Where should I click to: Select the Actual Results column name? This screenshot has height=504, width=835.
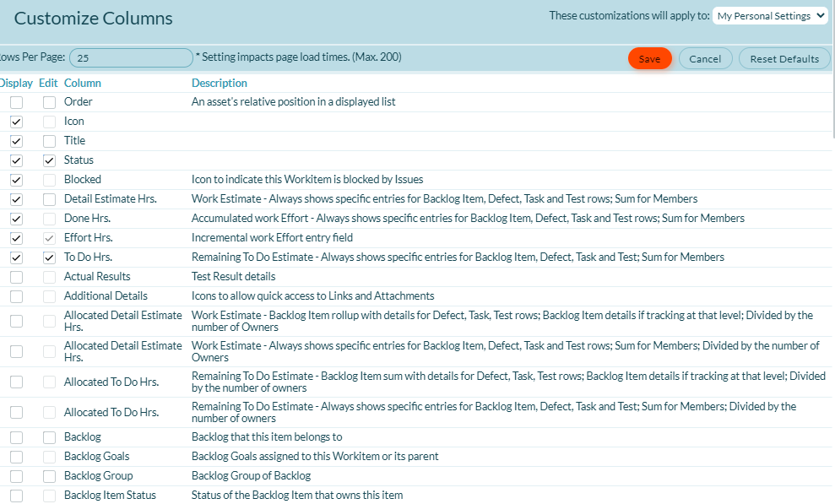click(97, 276)
